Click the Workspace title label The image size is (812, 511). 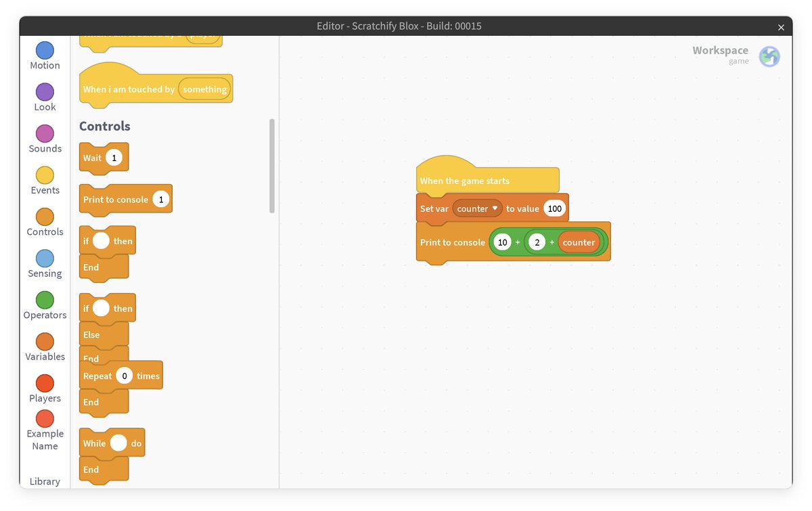pos(720,50)
